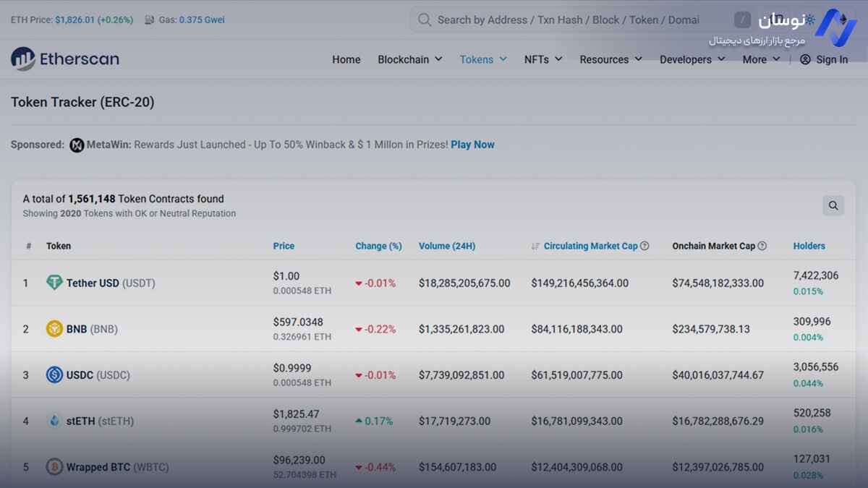Click the Wrapped BTC token icon
This screenshot has width=868, height=488.
point(54,467)
